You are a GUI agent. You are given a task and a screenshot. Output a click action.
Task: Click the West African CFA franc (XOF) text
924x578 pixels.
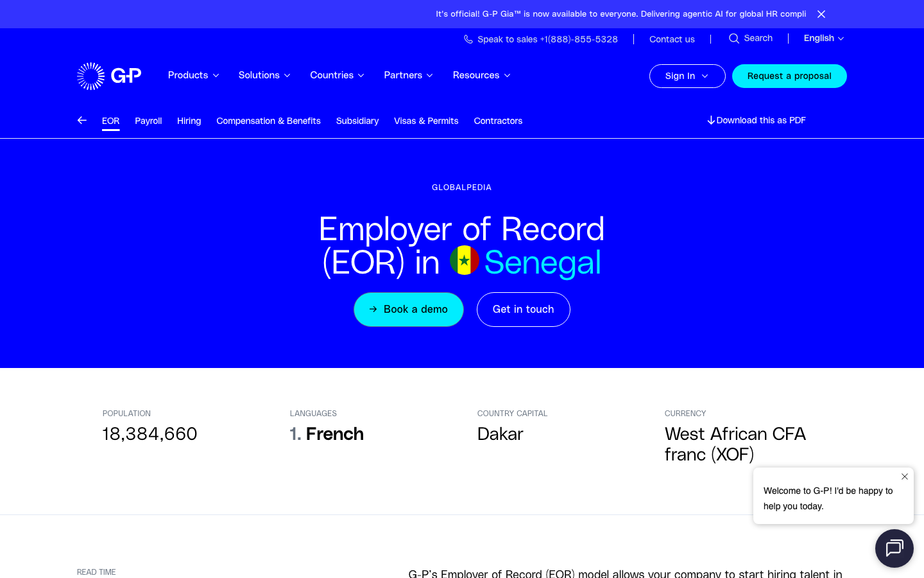coord(735,444)
